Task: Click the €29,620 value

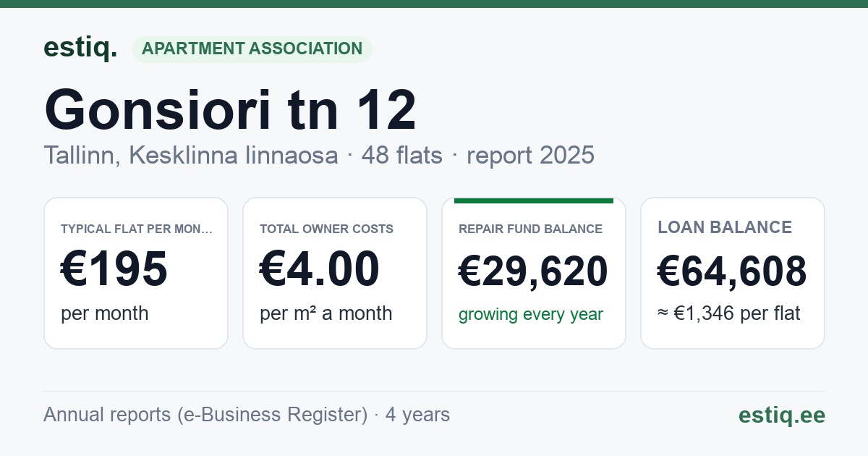Action: coord(534,272)
